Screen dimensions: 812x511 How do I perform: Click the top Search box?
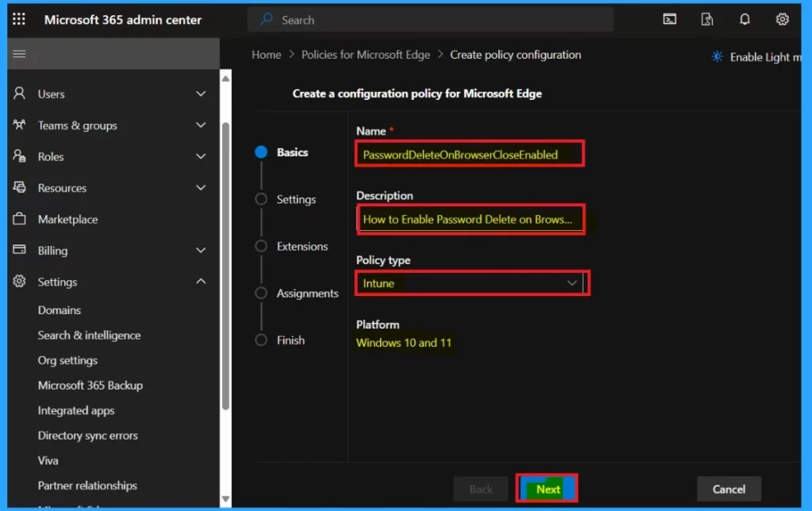(x=431, y=20)
